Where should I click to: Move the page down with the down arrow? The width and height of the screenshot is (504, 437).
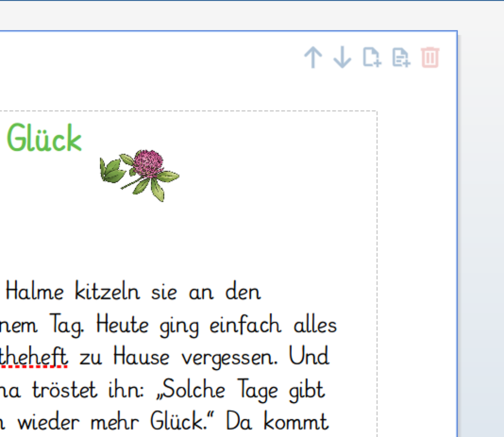tap(342, 57)
